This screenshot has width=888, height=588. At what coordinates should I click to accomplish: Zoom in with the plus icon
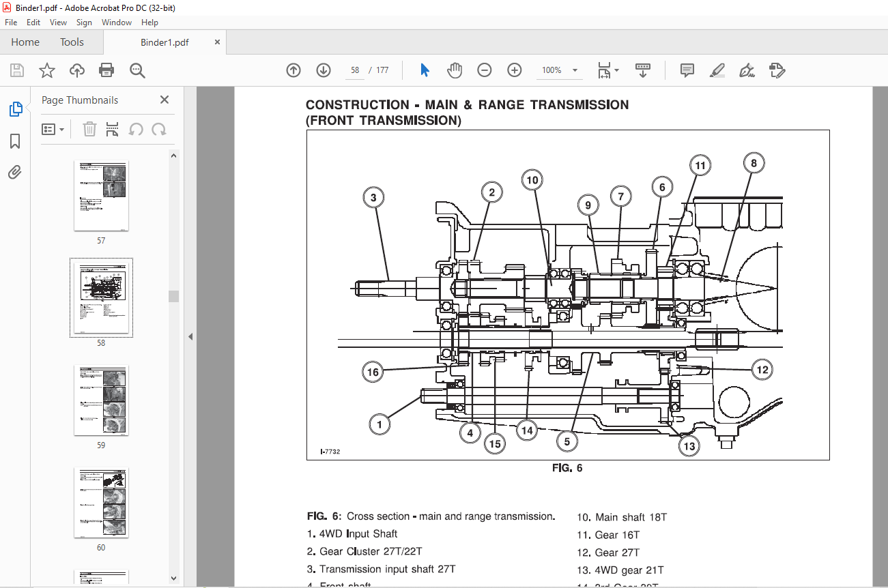pos(515,70)
